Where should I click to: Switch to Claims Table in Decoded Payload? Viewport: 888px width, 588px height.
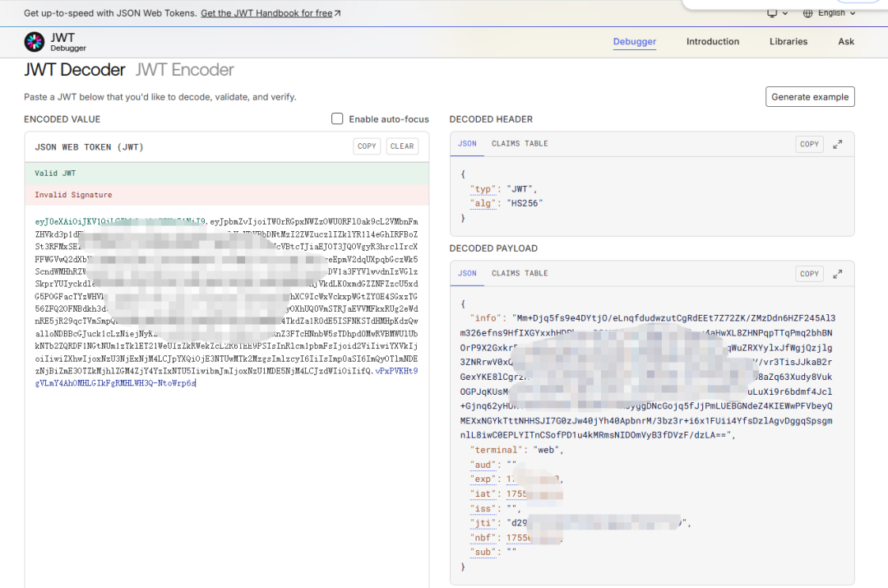click(x=520, y=274)
